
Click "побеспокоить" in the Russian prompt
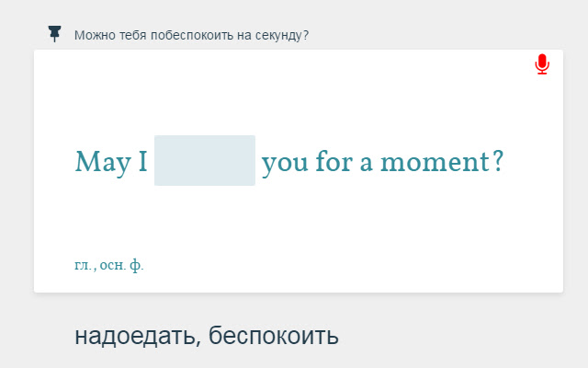(x=191, y=36)
